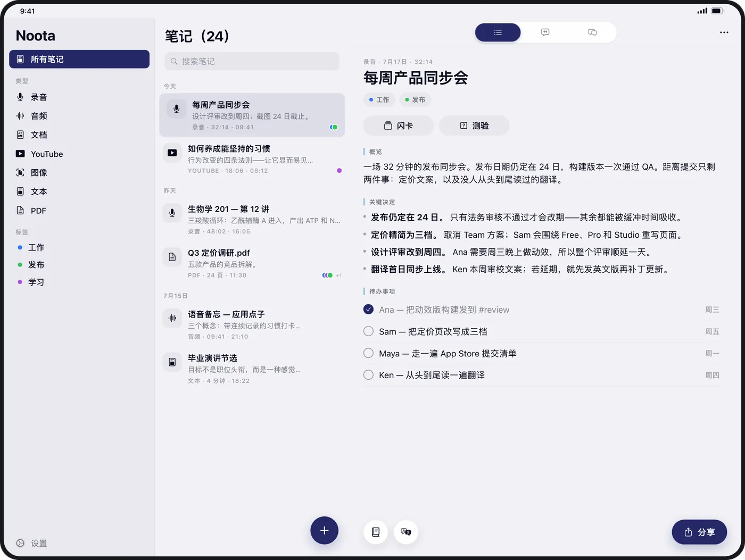Viewport: 745px width, 560px height.
Task: Open the 闪卡 flashcards button
Action: click(399, 126)
